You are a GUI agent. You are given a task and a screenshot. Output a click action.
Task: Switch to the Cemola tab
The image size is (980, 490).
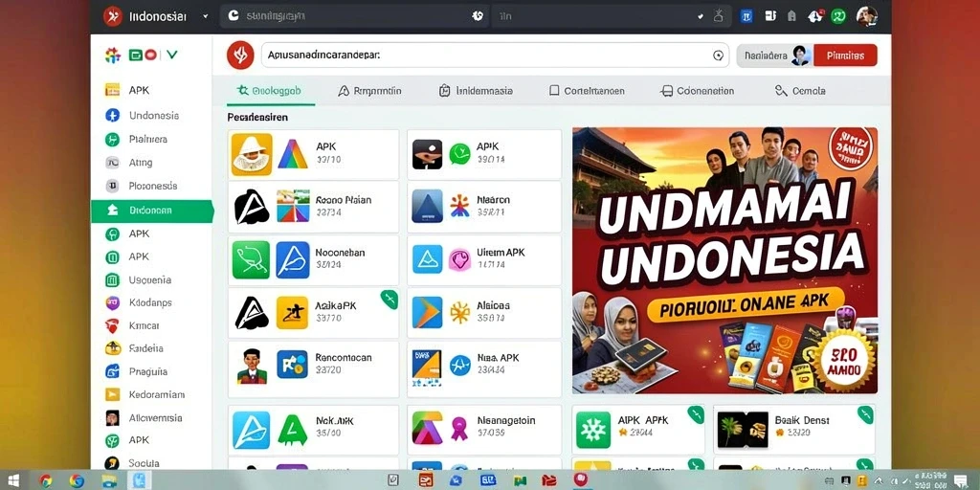click(x=800, y=91)
